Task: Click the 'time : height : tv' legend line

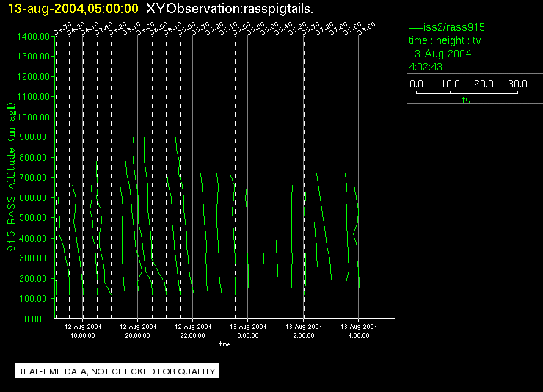Action: tap(445, 40)
